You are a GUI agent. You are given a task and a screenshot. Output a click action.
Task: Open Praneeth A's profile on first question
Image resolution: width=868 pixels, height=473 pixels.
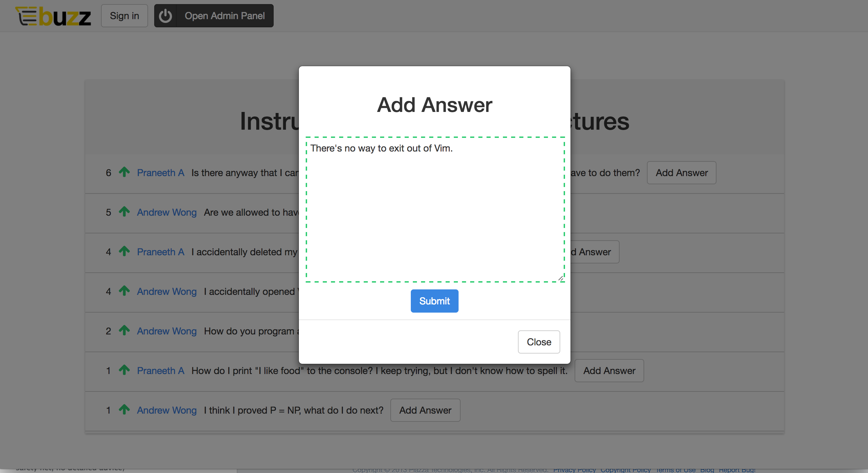click(160, 173)
